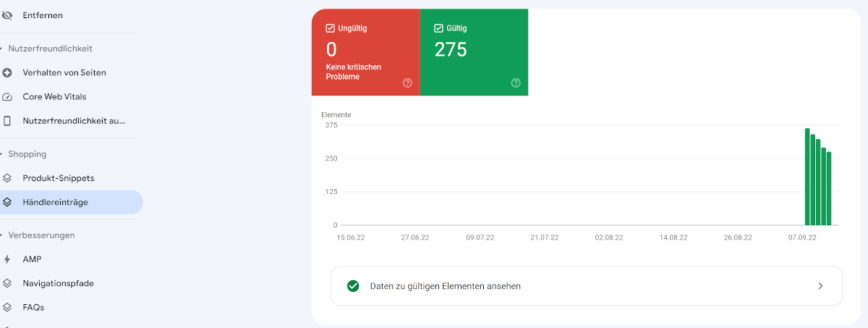Viewport: 868px width, 328px height.
Task: Click the mobile phone Nutzerfreundlichkeit icon
Action: click(x=7, y=121)
